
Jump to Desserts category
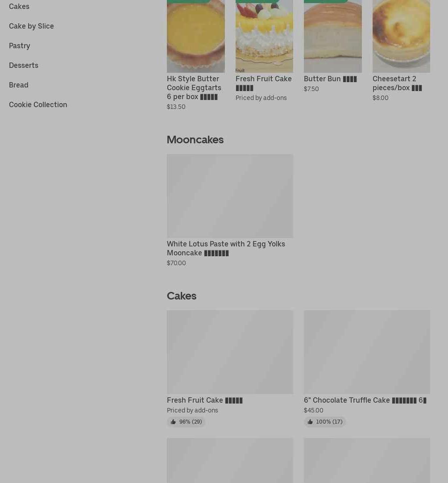click(x=24, y=65)
